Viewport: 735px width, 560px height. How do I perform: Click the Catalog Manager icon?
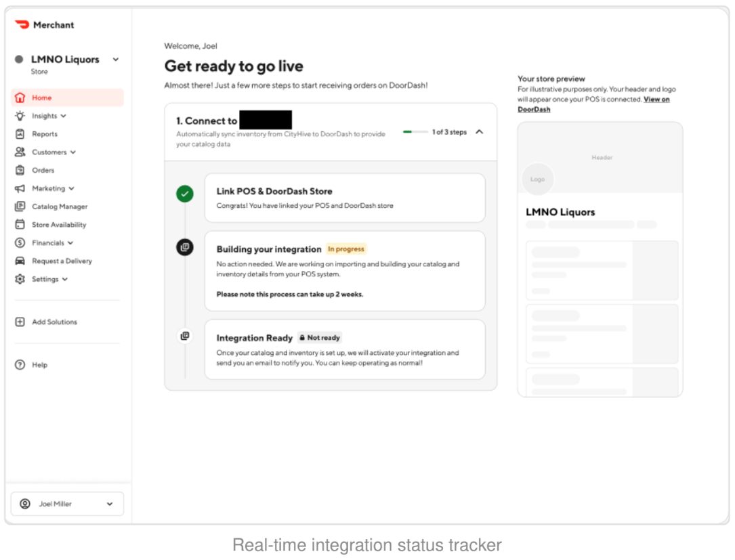coord(20,207)
